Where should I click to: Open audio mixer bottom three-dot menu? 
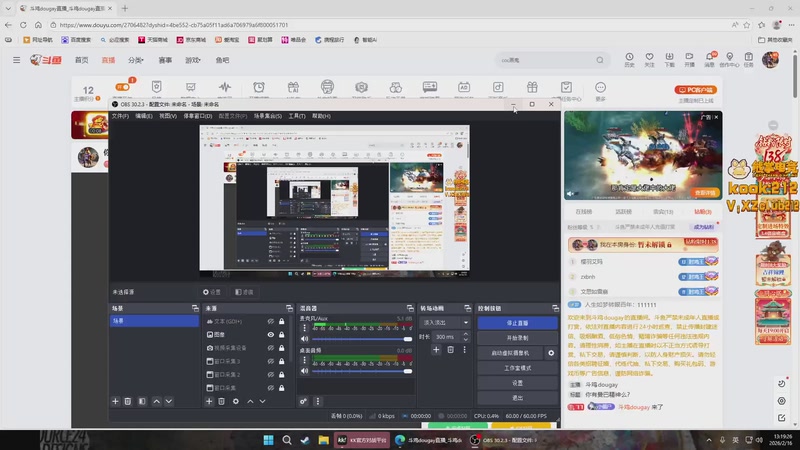318,402
